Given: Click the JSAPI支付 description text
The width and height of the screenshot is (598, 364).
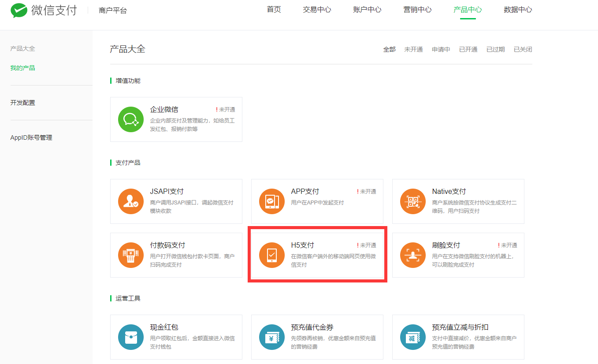Looking at the screenshot, I should tap(192, 207).
